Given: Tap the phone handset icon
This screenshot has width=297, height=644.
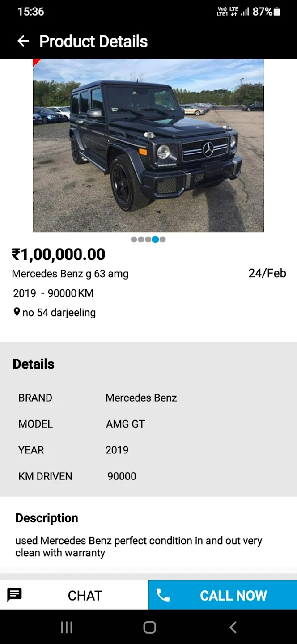Looking at the screenshot, I should [x=163, y=595].
